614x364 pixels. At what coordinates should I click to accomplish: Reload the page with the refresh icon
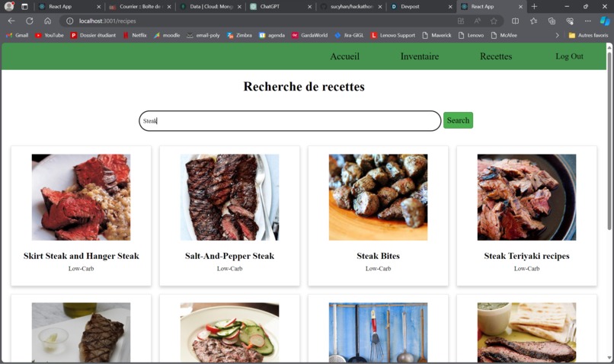point(30,21)
